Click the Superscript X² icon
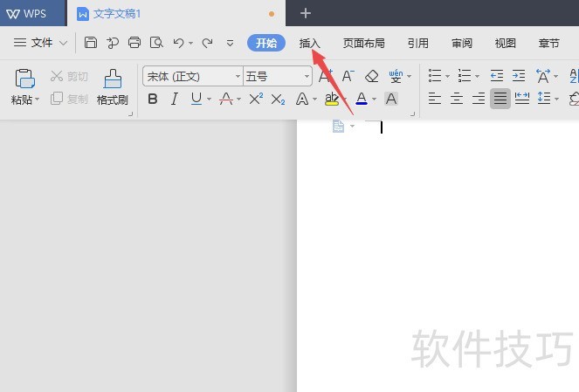The height and width of the screenshot is (392, 579). tap(256, 99)
